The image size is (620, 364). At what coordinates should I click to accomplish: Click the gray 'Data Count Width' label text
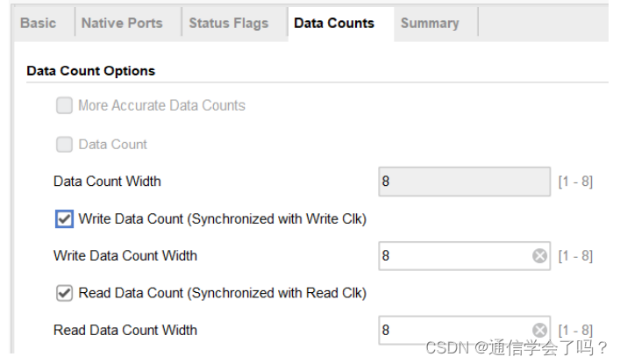coord(107,182)
